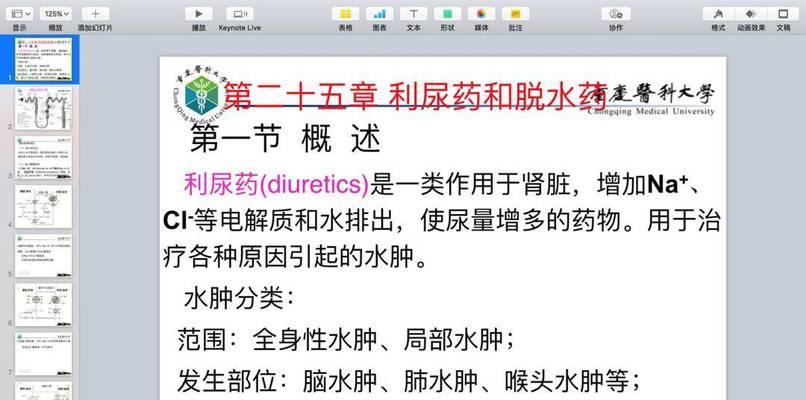Click the heading 第一节 概述
Image resolution: width=806 pixels, height=400 pixels.
(x=285, y=140)
